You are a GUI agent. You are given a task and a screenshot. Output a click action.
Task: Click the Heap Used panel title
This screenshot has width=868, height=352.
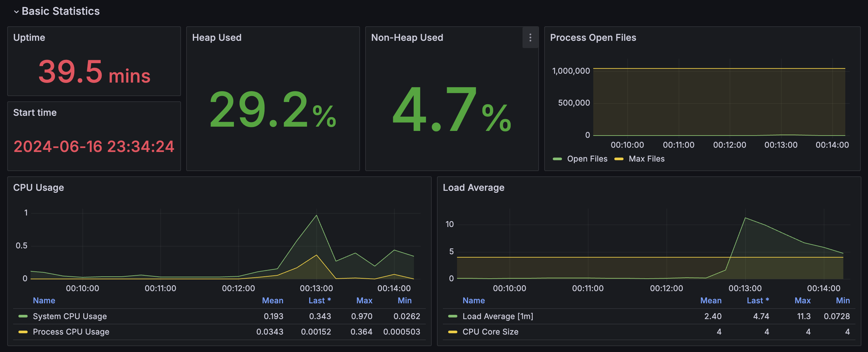point(217,38)
